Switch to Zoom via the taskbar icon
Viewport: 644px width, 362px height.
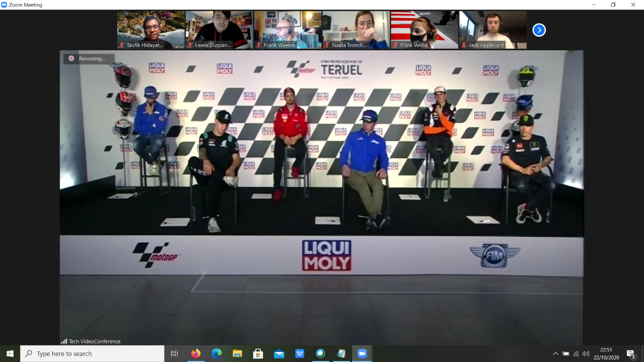coord(362,353)
